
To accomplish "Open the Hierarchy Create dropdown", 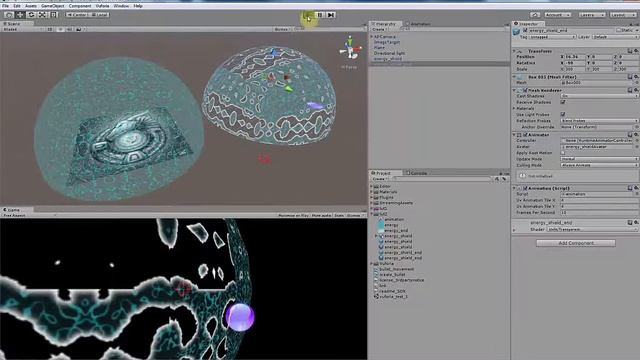I will click(x=379, y=29).
